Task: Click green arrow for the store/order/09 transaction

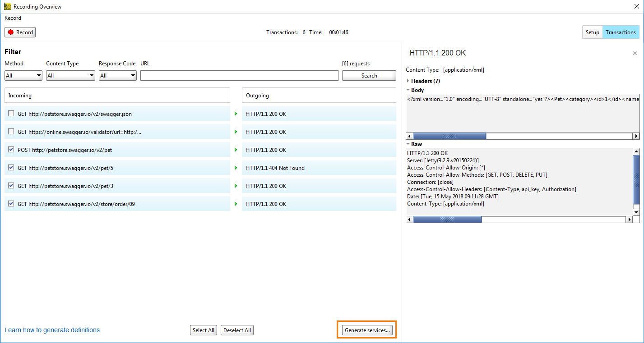Action: (x=236, y=204)
